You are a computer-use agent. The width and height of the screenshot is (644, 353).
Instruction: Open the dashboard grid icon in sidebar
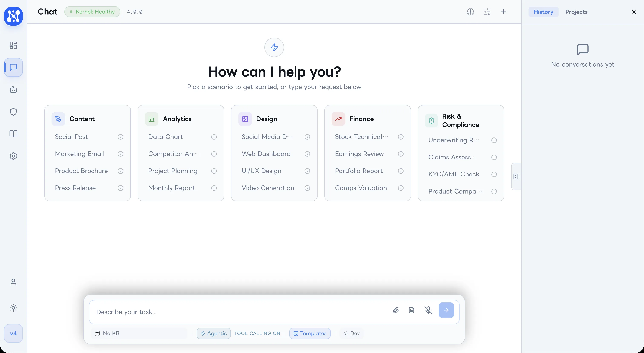13,45
